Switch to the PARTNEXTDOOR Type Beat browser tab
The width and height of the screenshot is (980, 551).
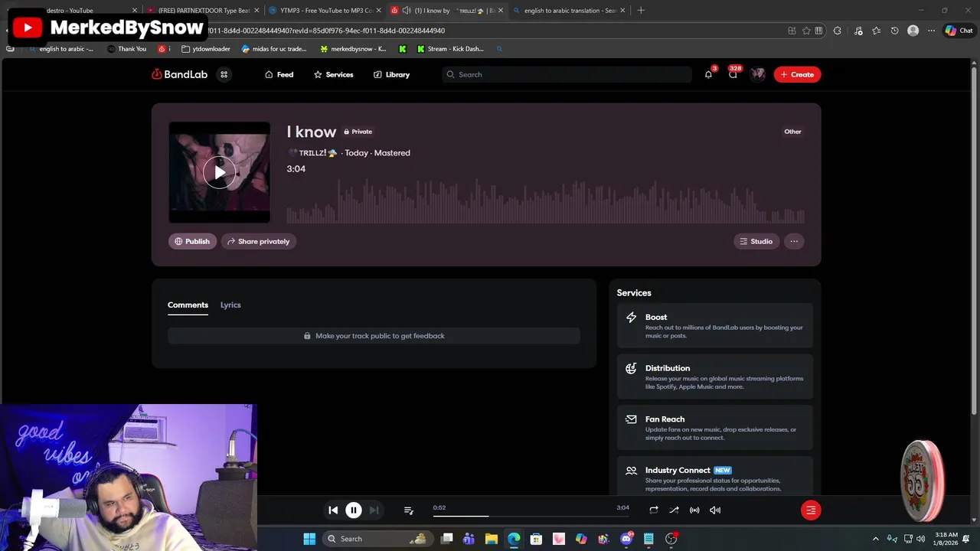point(203,11)
